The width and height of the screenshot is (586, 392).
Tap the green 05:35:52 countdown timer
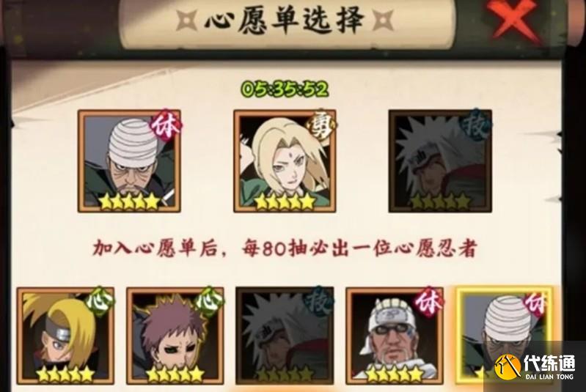285,89
